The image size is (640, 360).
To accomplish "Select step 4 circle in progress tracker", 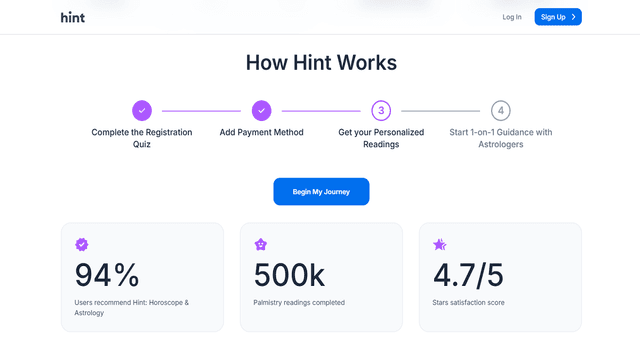I will (500, 111).
